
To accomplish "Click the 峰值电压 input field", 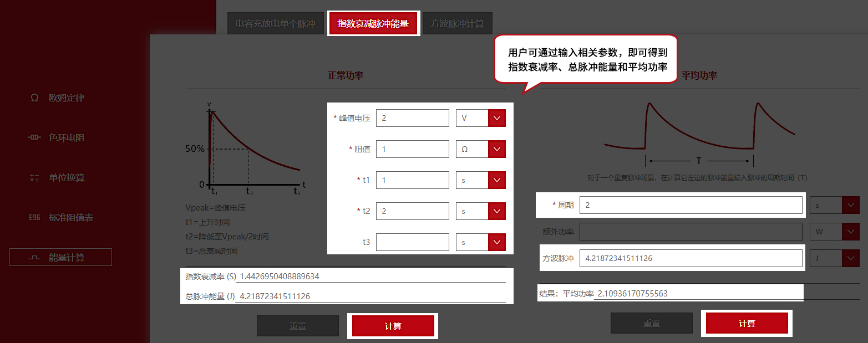I will click(412, 118).
